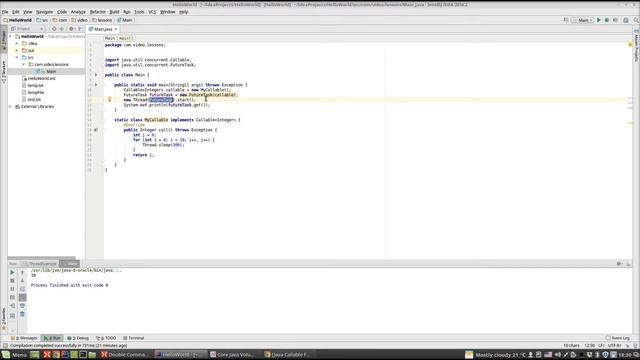Click the intention lightbulb in the gutter
This screenshot has height=360, width=640.
[109, 99]
